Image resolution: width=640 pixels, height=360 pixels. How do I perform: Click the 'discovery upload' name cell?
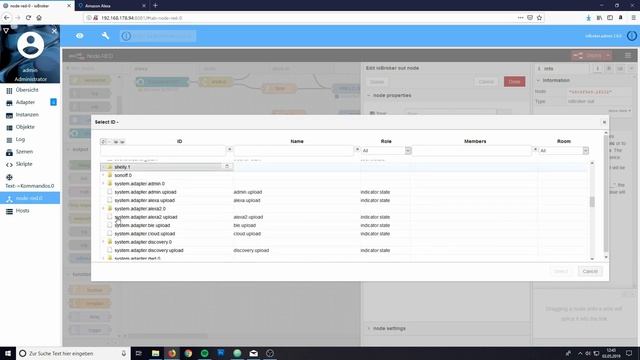[251, 251]
